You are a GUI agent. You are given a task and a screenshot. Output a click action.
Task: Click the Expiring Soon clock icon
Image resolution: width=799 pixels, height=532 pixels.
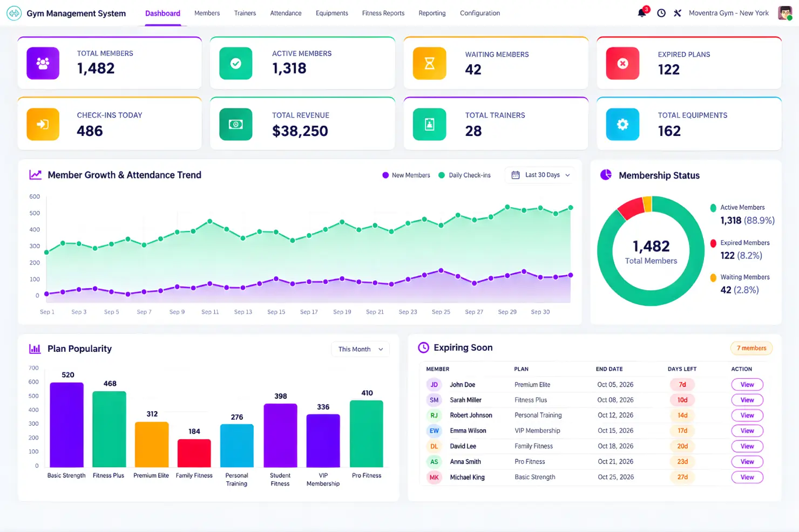(x=424, y=347)
